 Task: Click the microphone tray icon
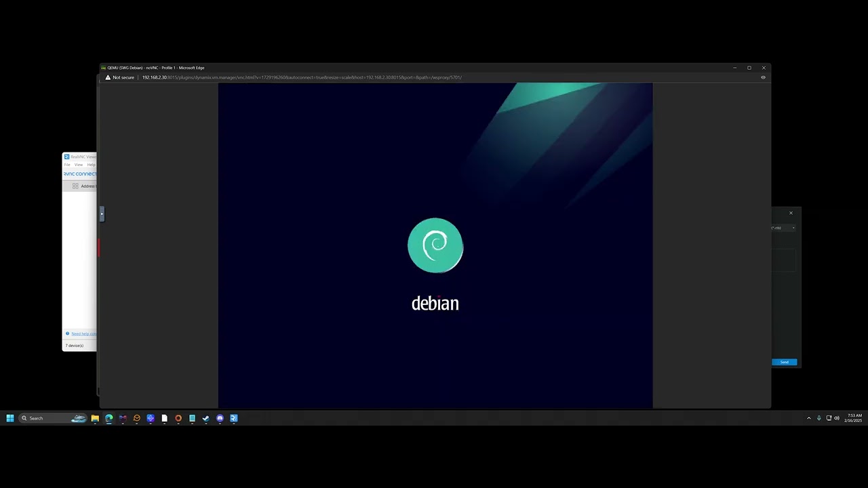click(818, 418)
